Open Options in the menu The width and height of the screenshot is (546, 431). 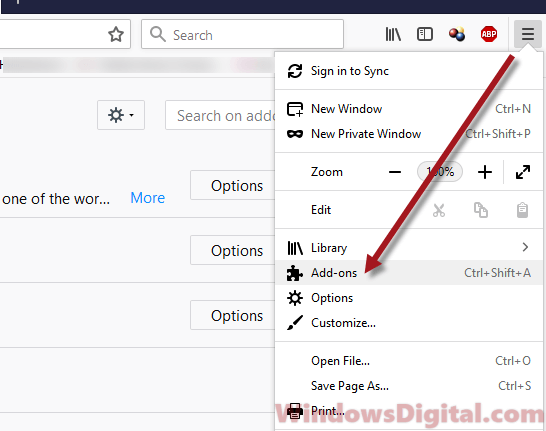pos(409,298)
